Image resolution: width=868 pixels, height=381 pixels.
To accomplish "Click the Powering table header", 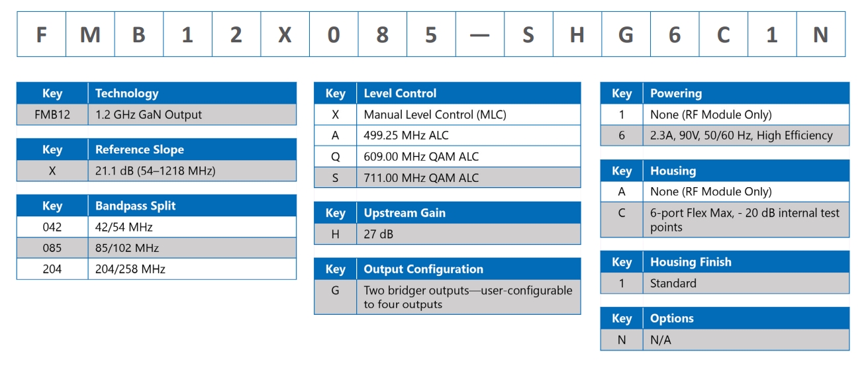I will click(746, 93).
